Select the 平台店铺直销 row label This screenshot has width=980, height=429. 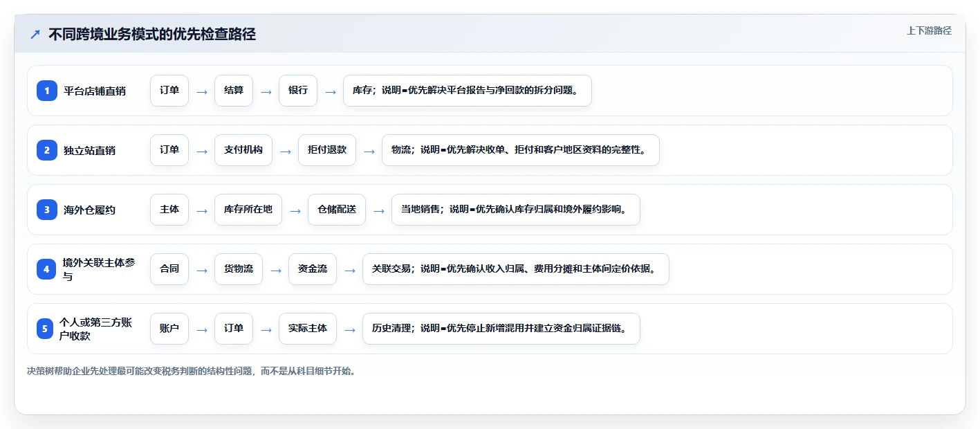95,91
